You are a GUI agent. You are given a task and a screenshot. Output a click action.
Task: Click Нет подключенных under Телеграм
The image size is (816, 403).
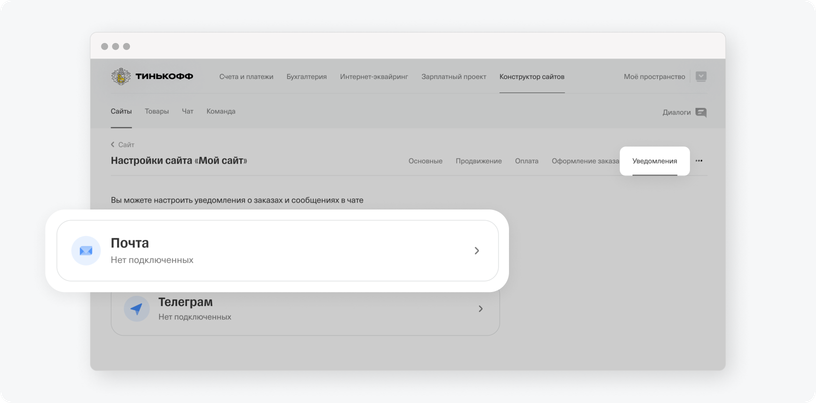(x=195, y=317)
